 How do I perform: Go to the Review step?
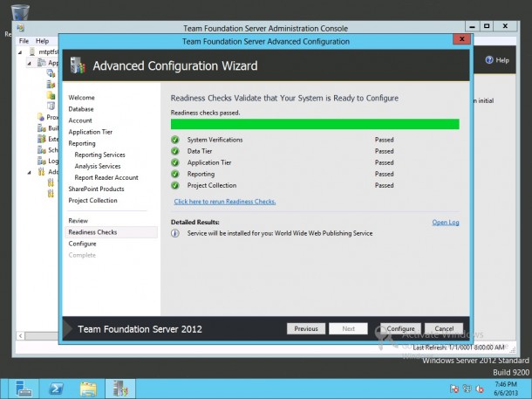[x=78, y=221]
